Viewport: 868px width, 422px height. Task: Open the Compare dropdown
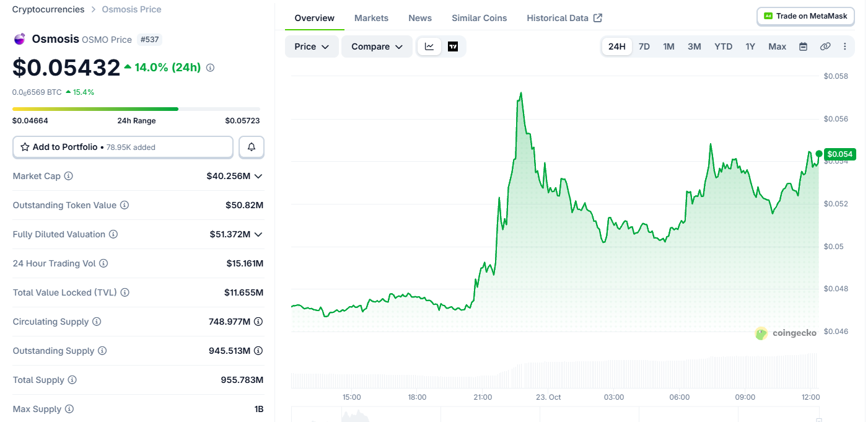pyautogui.click(x=377, y=46)
